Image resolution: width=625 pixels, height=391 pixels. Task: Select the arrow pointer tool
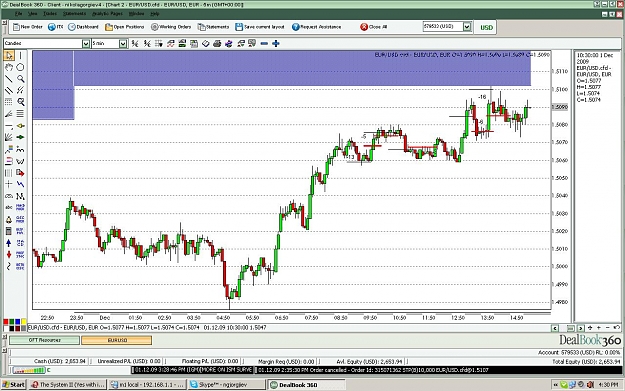(x=9, y=55)
